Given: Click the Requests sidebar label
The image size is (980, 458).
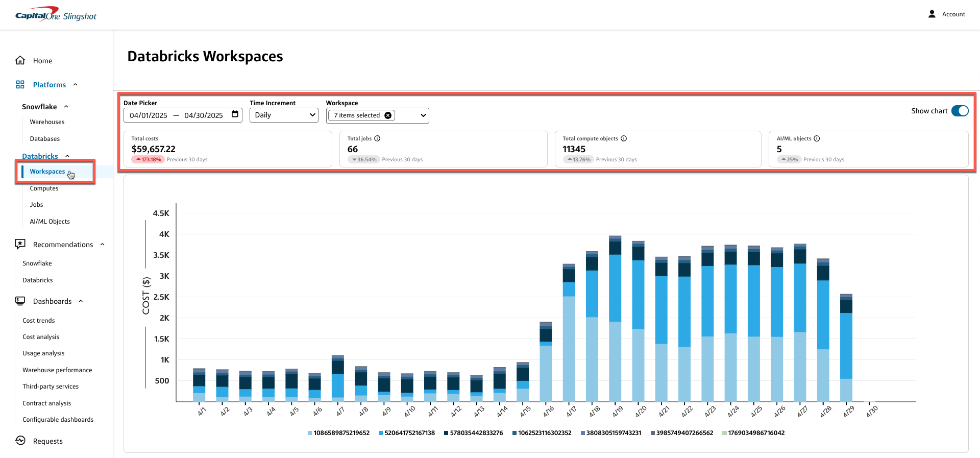Looking at the screenshot, I should (x=47, y=441).
